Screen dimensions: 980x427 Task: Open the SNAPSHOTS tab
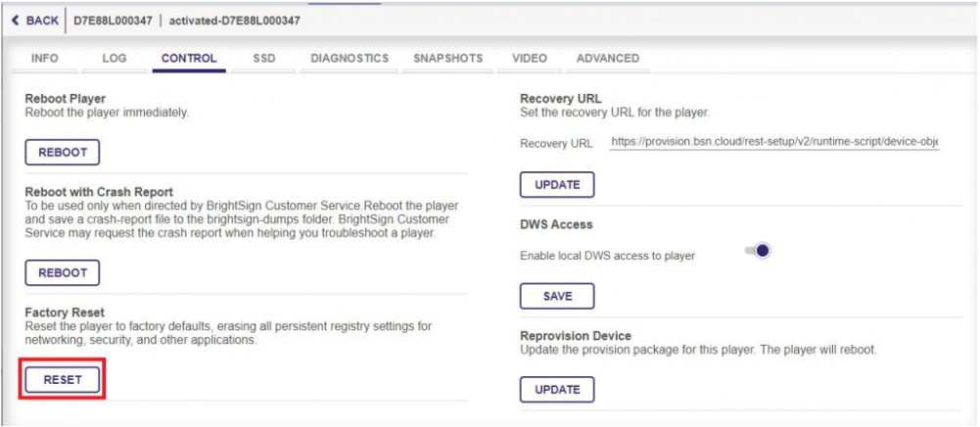click(447, 58)
